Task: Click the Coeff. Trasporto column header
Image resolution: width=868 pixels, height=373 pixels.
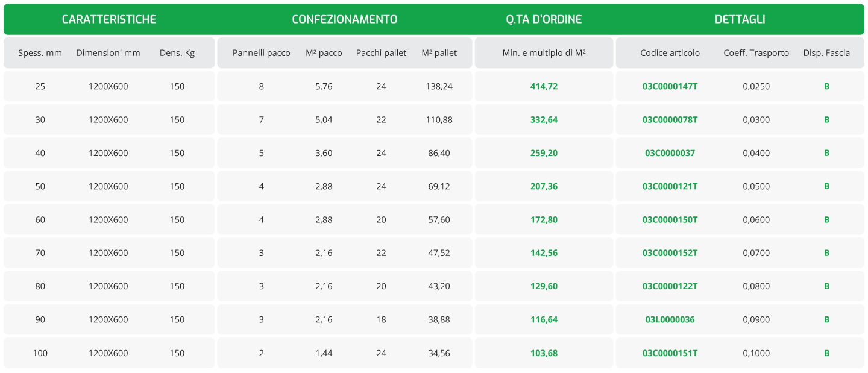Action: click(x=756, y=53)
